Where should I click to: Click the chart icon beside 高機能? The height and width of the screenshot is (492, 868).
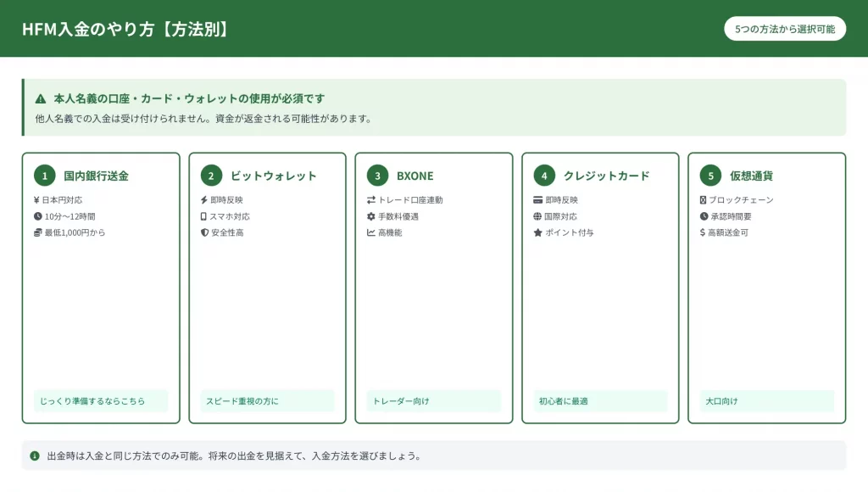[x=370, y=232]
